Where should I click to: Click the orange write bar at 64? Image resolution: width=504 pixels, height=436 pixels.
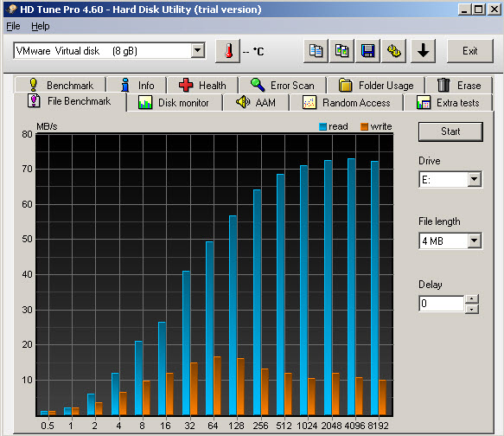pos(217,386)
